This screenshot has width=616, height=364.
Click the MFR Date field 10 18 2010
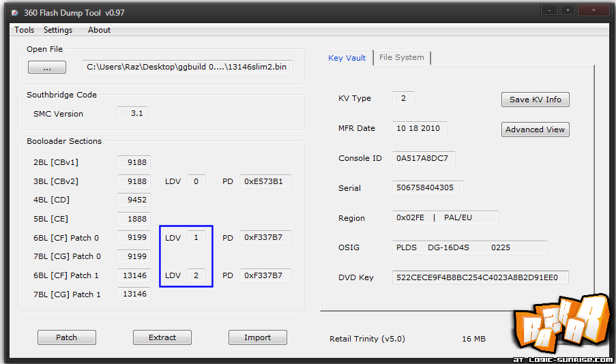tap(420, 128)
